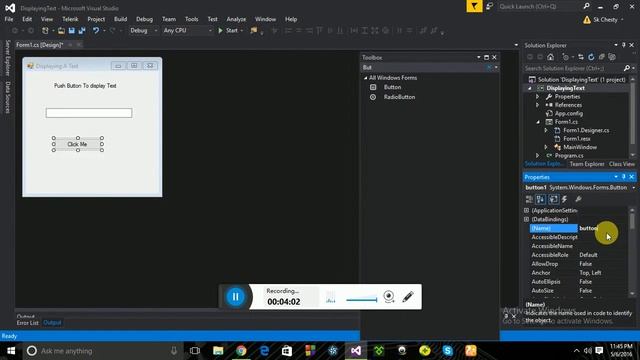
Task: Open Visual Studio from the taskbar
Action: (x=356, y=351)
